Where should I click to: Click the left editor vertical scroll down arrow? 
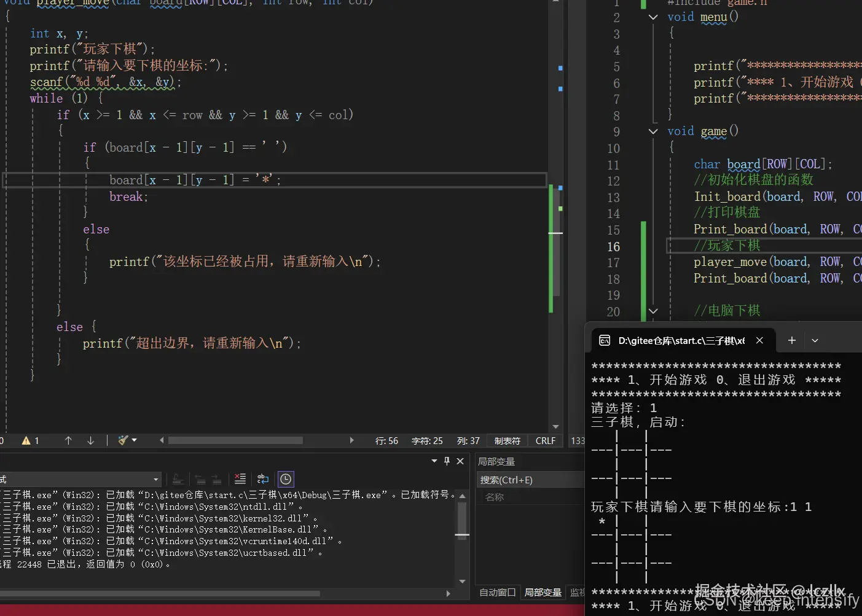tap(556, 426)
